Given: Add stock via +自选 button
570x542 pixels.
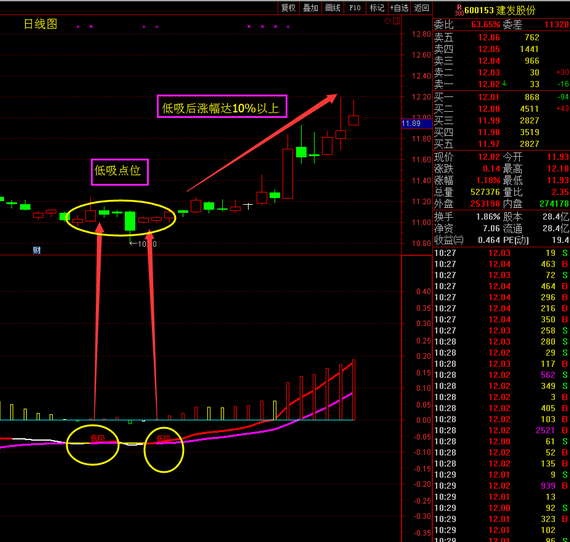Looking at the screenshot, I should [x=399, y=8].
